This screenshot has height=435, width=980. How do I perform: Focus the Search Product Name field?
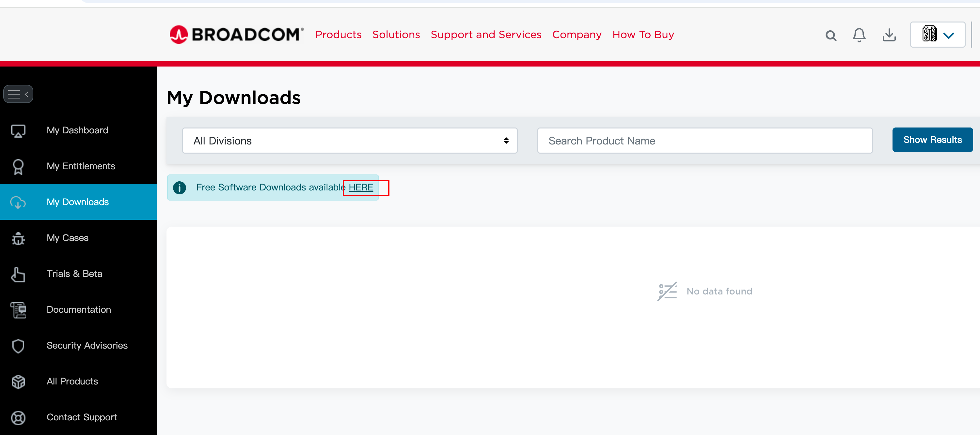pos(704,141)
